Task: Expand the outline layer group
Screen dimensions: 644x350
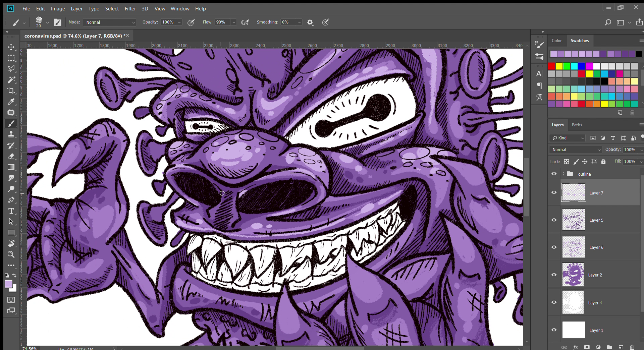Action: pyautogui.click(x=563, y=174)
